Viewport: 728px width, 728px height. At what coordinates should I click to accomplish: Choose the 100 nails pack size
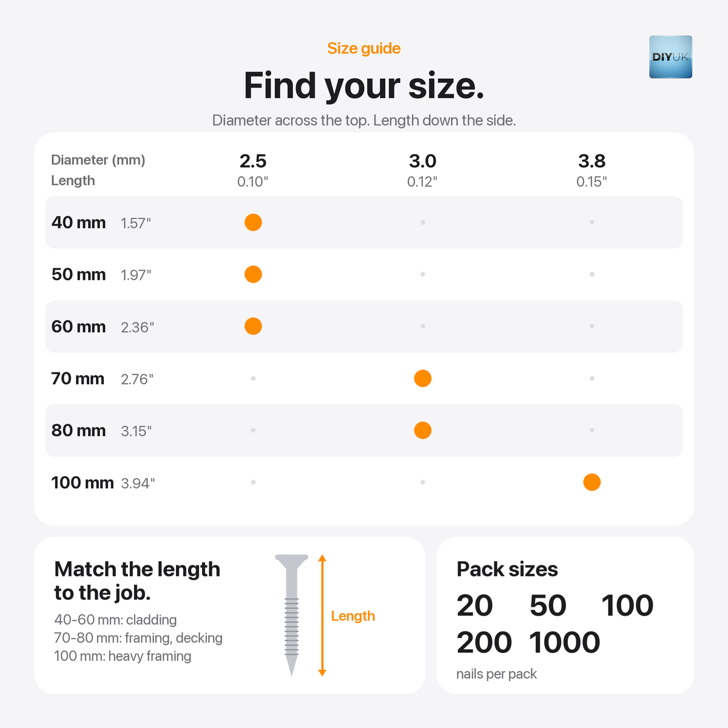627,605
